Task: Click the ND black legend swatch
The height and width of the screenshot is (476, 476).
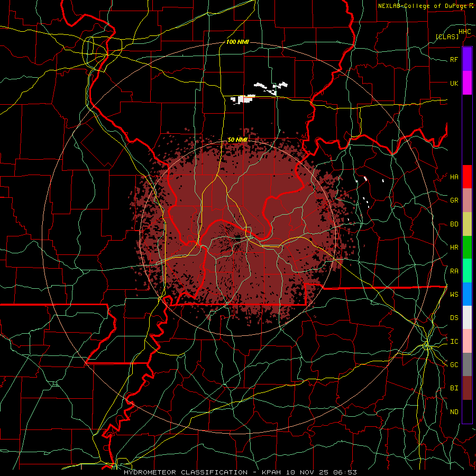Action: [467, 411]
